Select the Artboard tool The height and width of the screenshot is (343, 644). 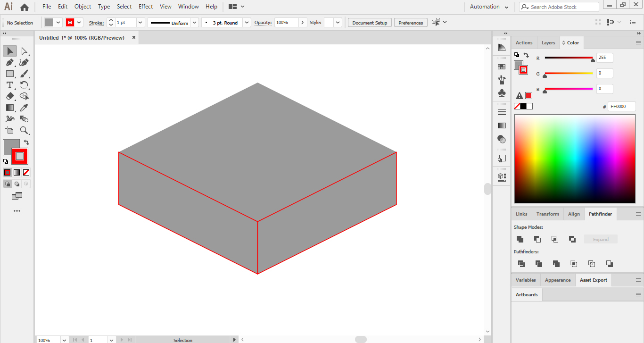(10, 130)
